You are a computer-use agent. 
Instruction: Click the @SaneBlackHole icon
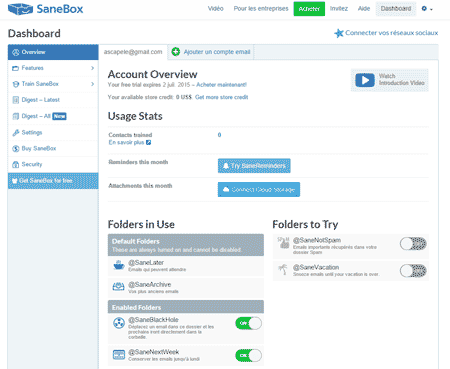119,323
